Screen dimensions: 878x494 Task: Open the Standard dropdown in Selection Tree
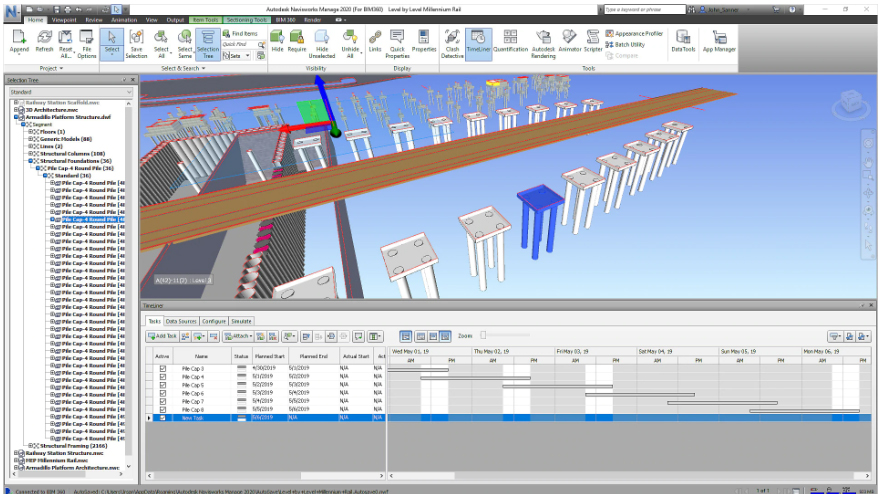71,92
